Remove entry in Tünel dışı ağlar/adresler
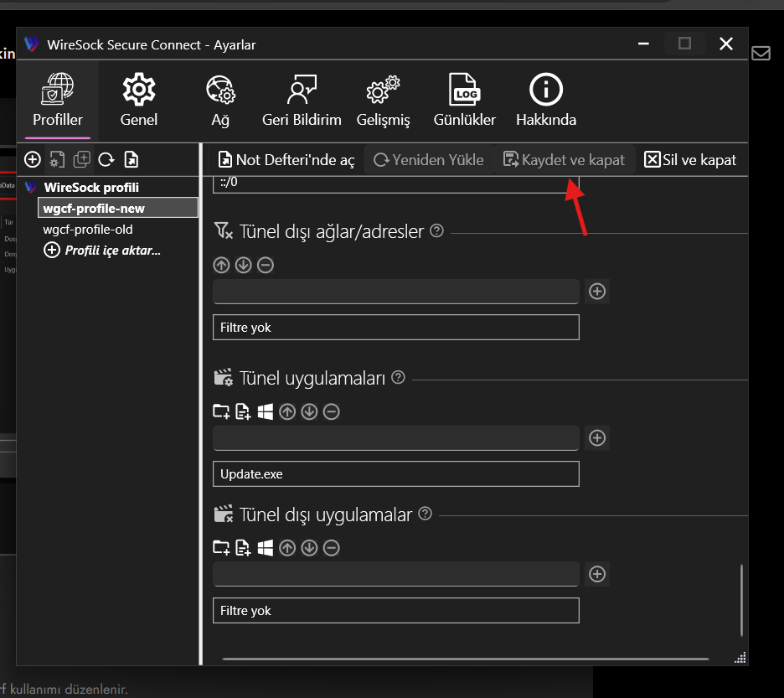This screenshot has width=784, height=698. point(266,265)
